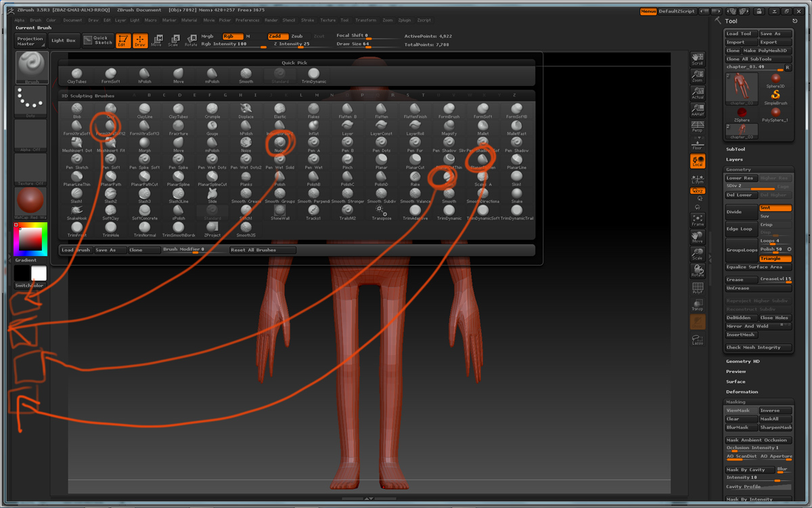Screen dimensions: 812x508
Task: Pick the Transpose brush
Action: pos(382,213)
